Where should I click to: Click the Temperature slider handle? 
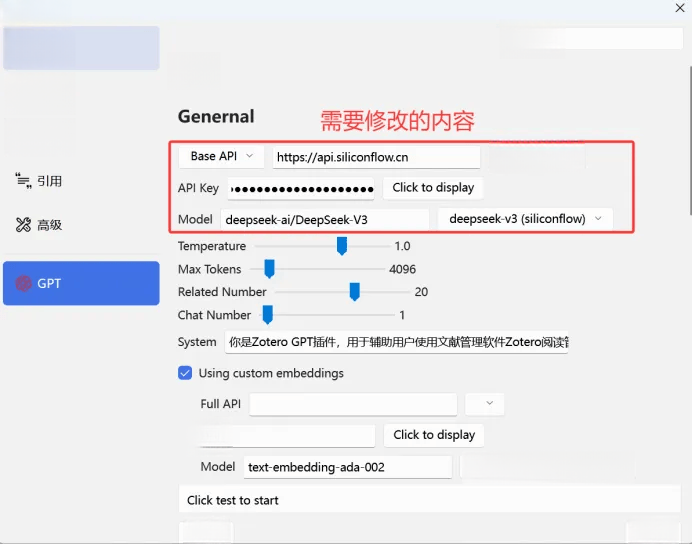tap(342, 246)
